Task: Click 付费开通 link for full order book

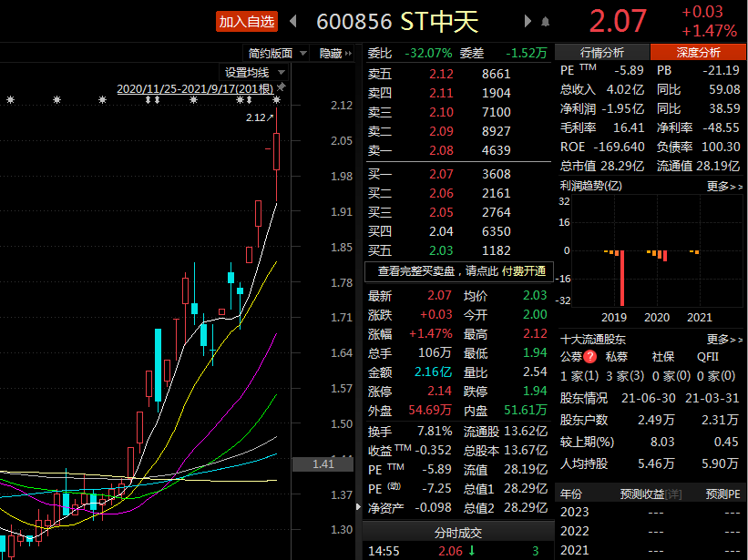Action: coord(523,271)
